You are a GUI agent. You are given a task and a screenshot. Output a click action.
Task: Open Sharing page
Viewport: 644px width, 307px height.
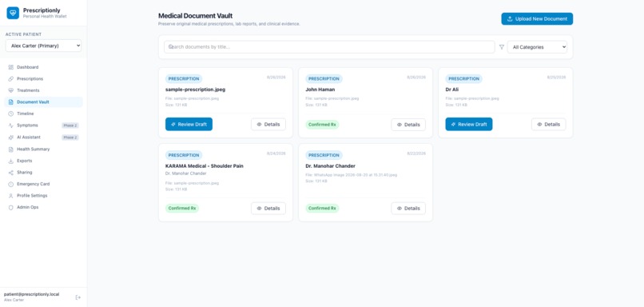pyautogui.click(x=43, y=172)
